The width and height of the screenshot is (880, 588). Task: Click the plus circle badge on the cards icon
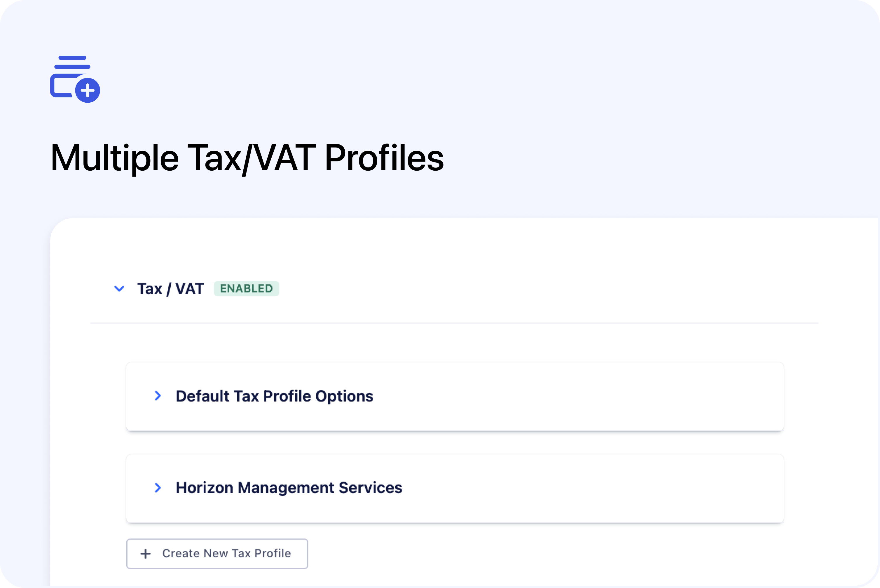[x=88, y=90]
